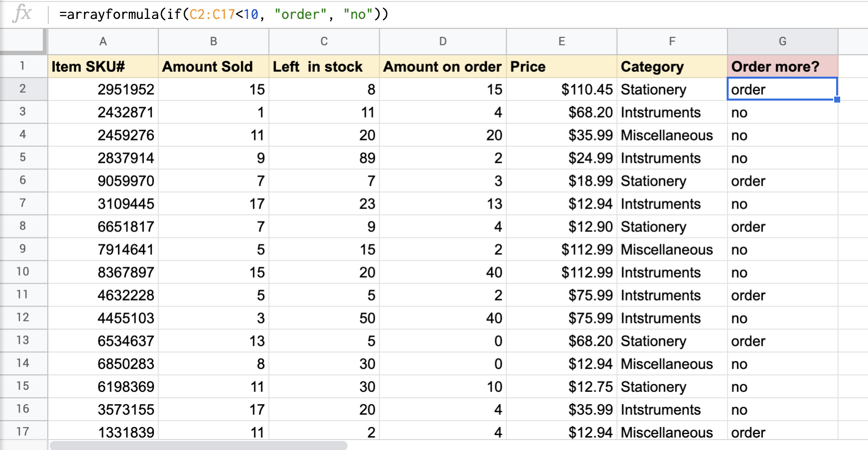Image resolution: width=868 pixels, height=450 pixels.
Task: Click left-in-stock value 23
Action: (324, 204)
